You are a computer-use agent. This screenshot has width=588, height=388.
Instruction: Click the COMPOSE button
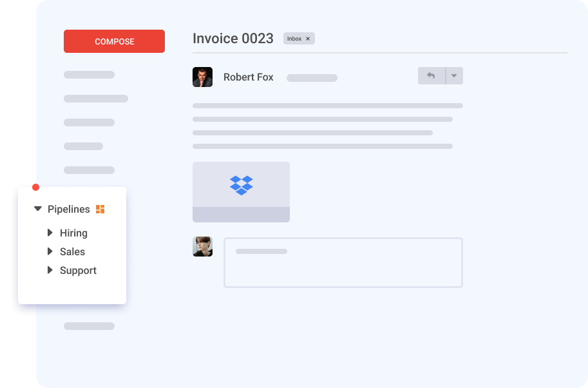pyautogui.click(x=114, y=41)
